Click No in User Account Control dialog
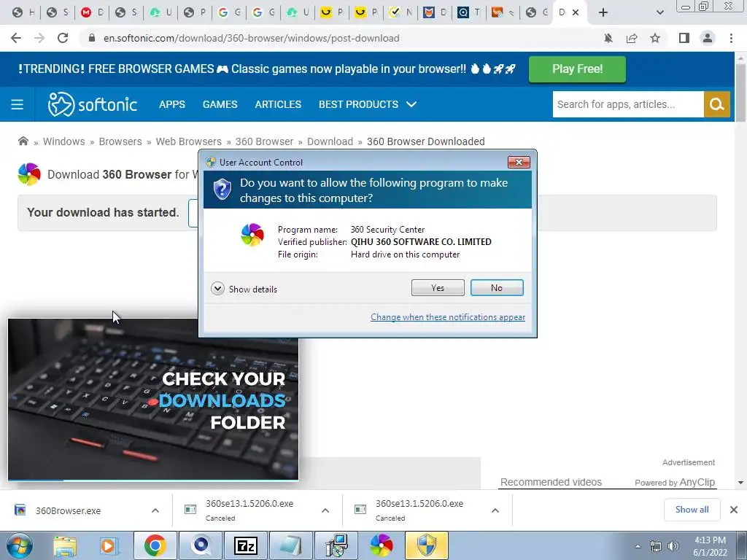This screenshot has height=560, width=747. click(496, 287)
